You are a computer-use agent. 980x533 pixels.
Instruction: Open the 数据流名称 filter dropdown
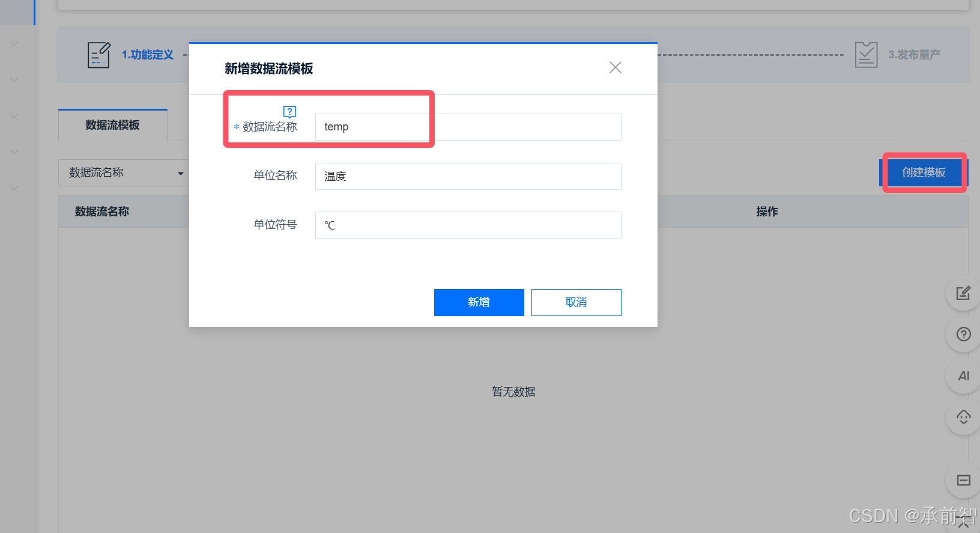(124, 173)
